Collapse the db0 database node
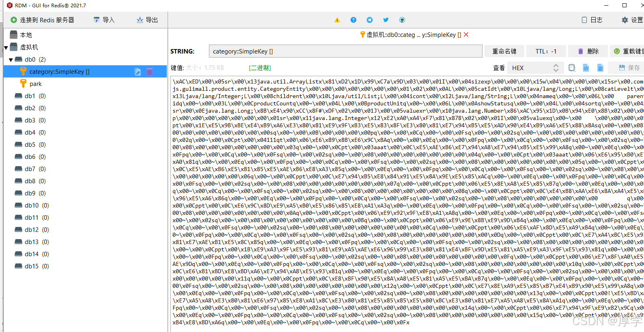This screenshot has height=332, width=644. [11, 60]
